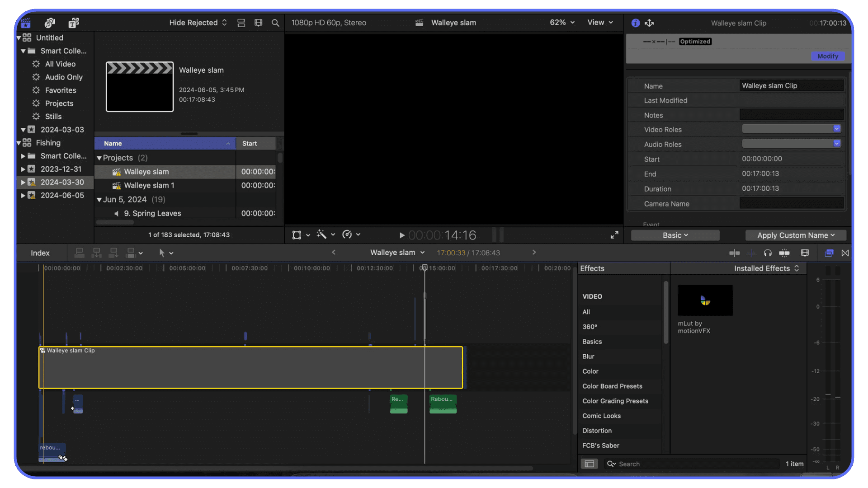Image resolution: width=868 pixels, height=488 pixels.
Task: Open the View menu above the viewer
Action: pyautogui.click(x=599, y=22)
